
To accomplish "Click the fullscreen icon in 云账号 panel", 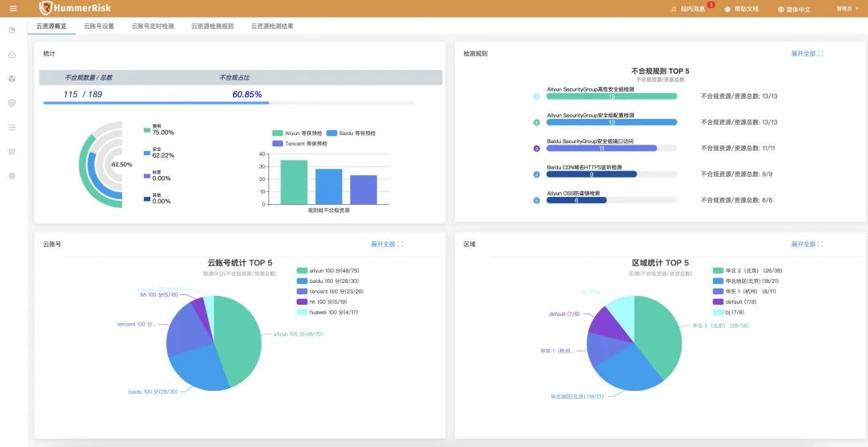I will (400, 244).
